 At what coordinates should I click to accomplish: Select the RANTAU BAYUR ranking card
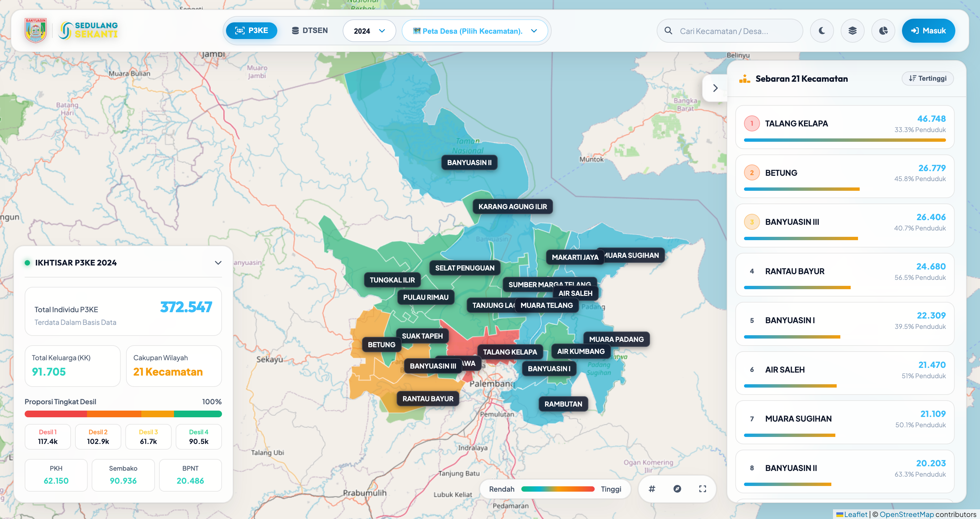click(845, 275)
